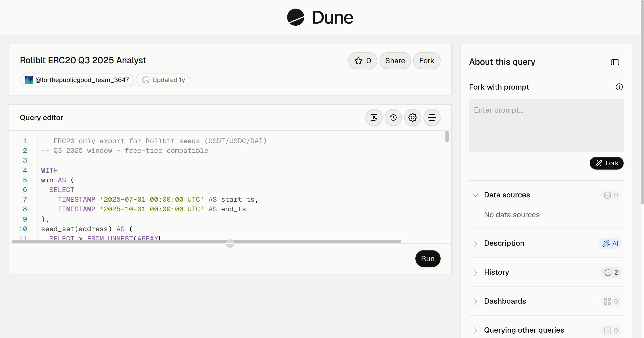Screen dimensions: 644x338
Task: Run the query
Action: point(428,259)
